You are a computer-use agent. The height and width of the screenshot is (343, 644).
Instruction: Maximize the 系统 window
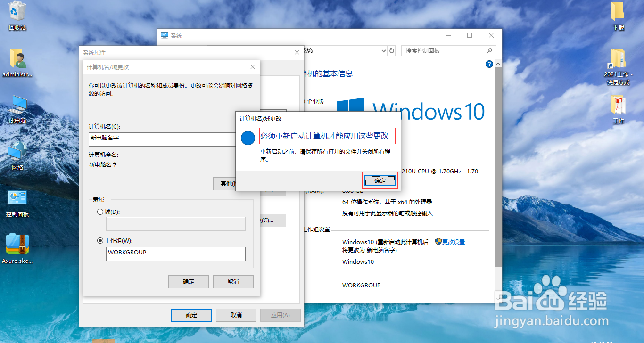[x=470, y=35]
